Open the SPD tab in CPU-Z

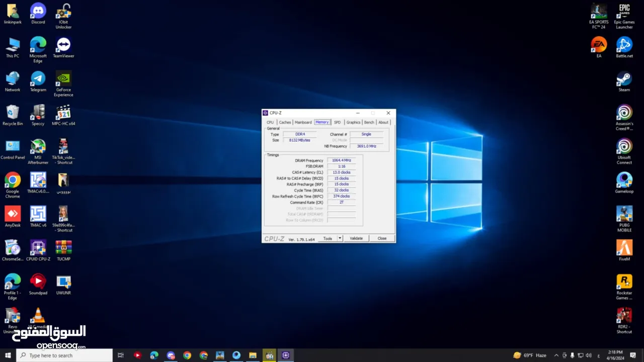pyautogui.click(x=337, y=122)
